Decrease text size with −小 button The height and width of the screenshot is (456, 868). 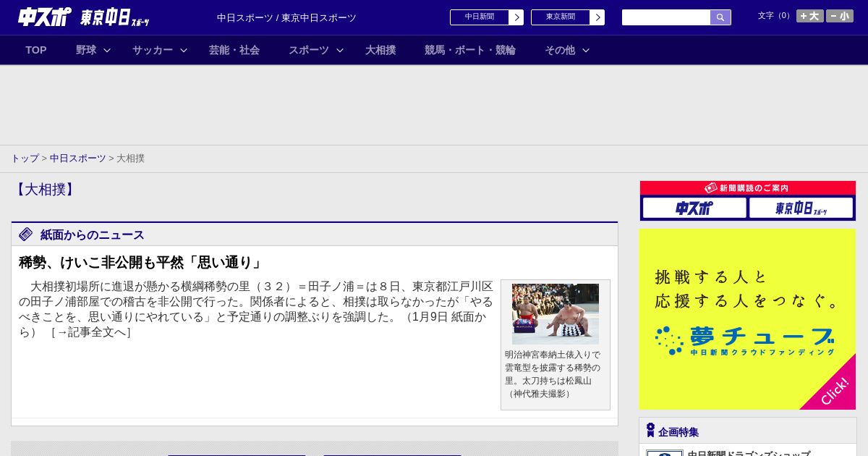click(x=840, y=16)
